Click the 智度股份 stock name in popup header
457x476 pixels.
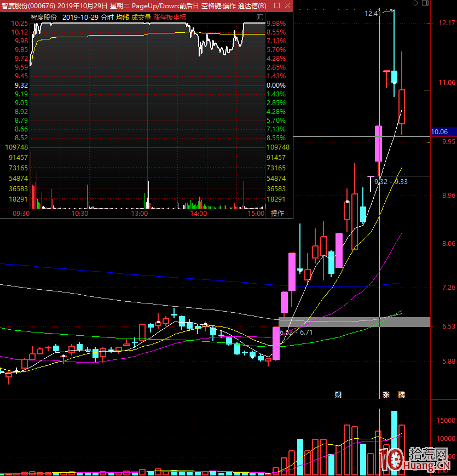44,17
